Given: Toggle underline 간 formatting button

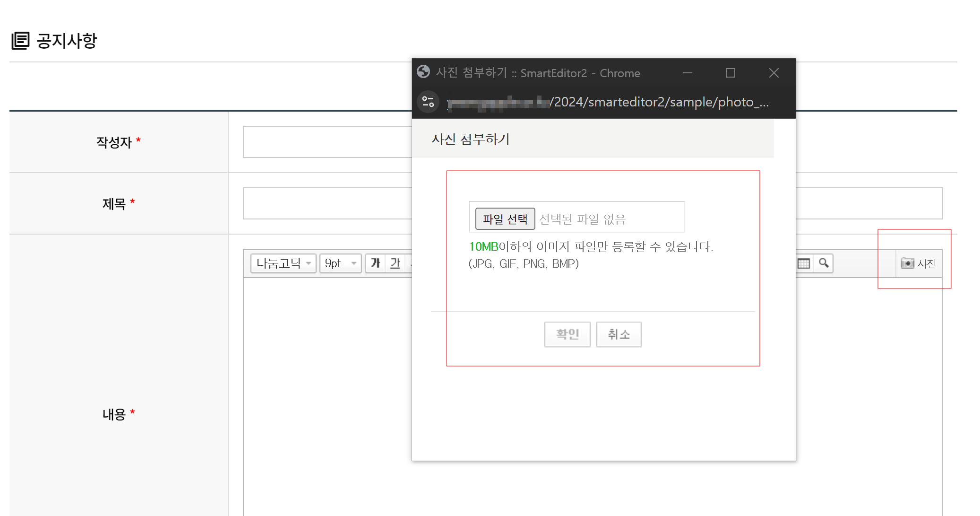Looking at the screenshot, I should (395, 263).
